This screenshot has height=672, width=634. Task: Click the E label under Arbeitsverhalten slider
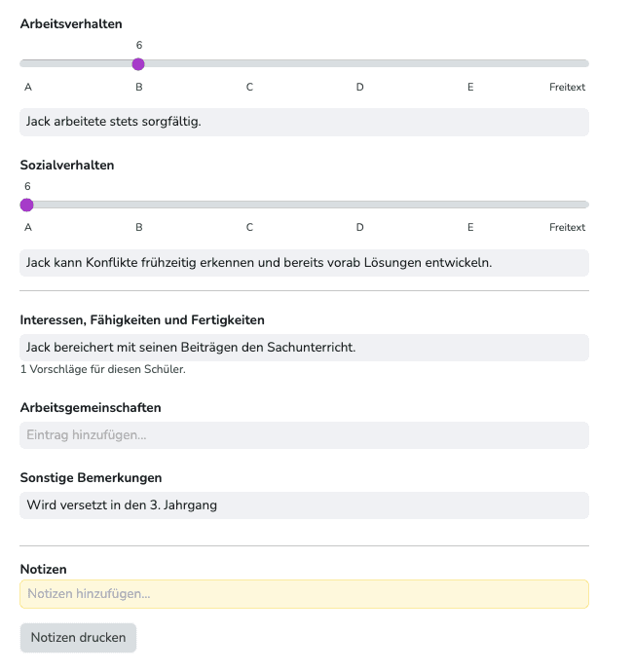(x=470, y=88)
